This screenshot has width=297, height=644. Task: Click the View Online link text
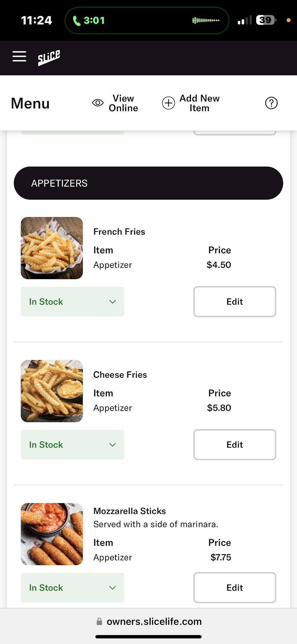click(123, 103)
